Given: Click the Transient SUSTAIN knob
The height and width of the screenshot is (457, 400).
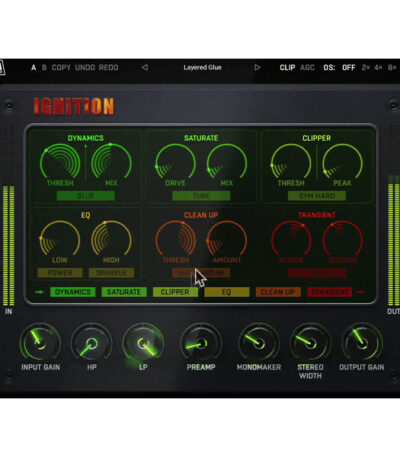Looking at the screenshot, I should (342, 239).
